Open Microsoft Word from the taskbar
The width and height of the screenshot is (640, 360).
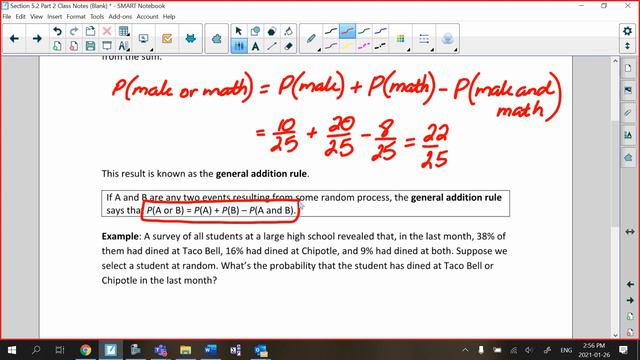pyautogui.click(x=210, y=350)
